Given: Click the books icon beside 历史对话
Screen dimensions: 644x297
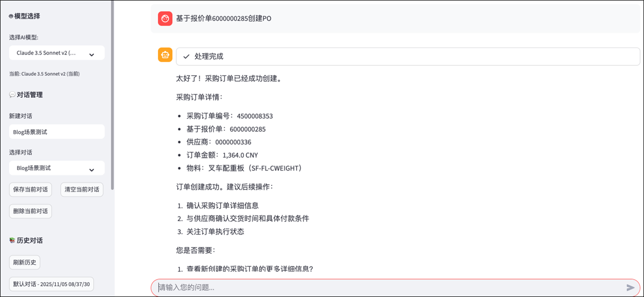Looking at the screenshot, I should 12,241.
